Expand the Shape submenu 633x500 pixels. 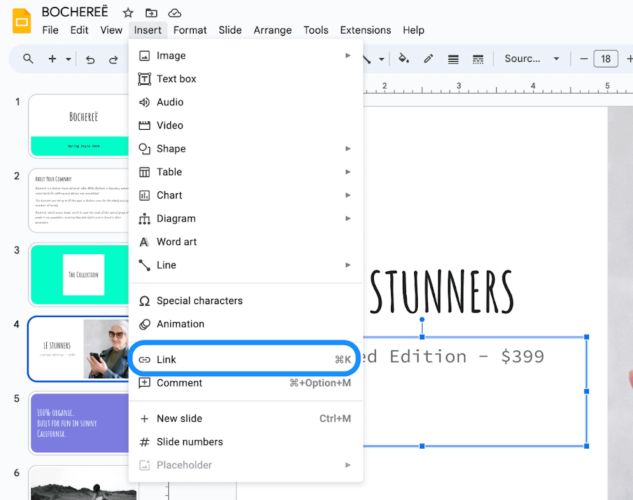[245, 149]
